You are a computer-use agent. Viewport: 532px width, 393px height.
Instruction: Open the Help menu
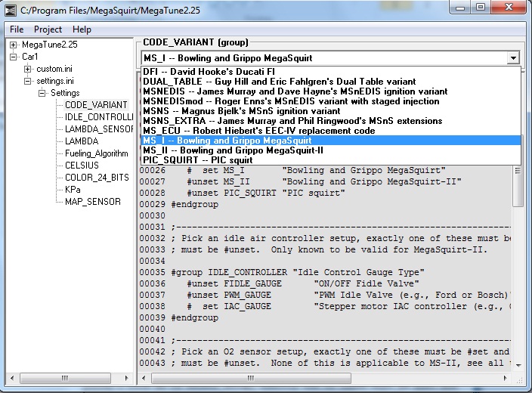(82, 29)
